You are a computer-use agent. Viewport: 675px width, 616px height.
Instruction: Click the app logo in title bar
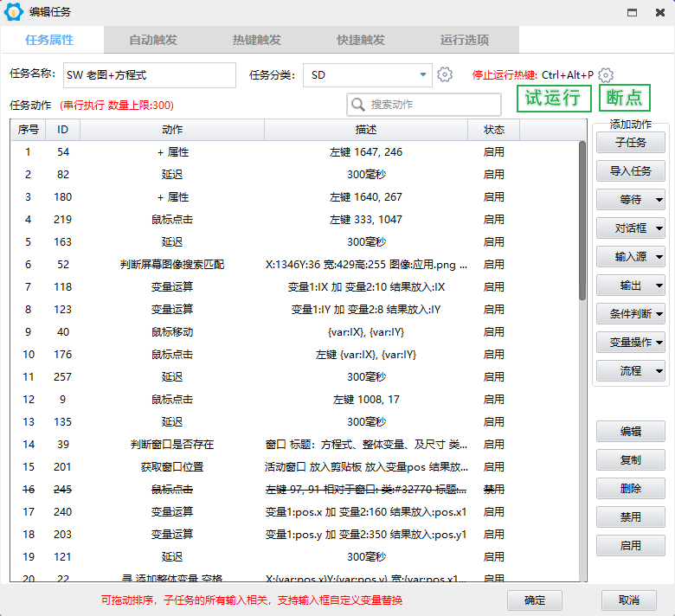(13, 12)
